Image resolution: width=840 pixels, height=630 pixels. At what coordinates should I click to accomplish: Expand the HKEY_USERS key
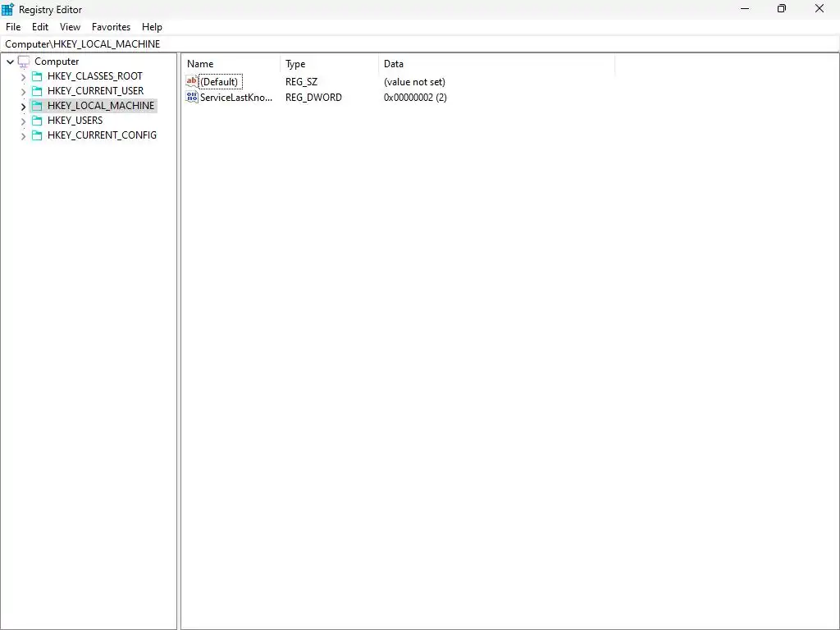23,121
